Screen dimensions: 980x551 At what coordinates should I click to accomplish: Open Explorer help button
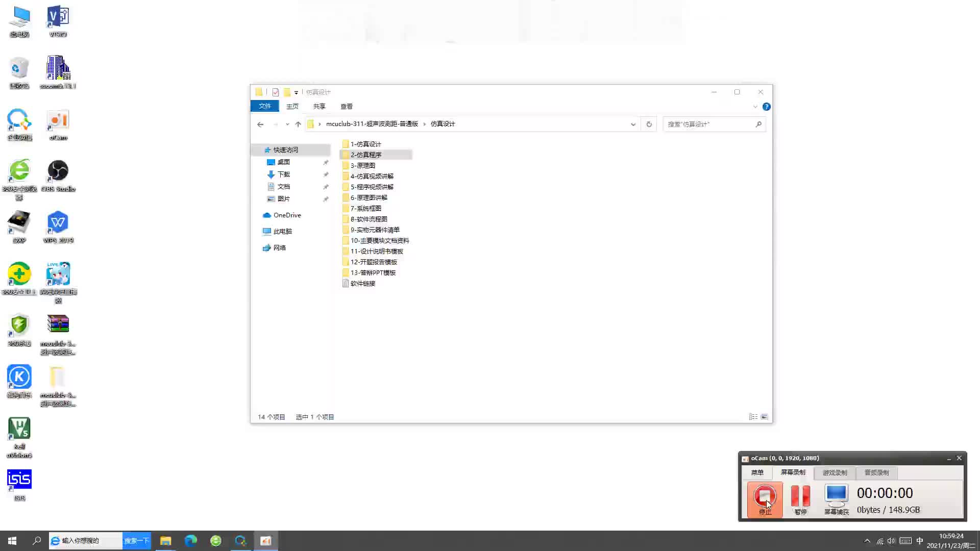(x=766, y=107)
